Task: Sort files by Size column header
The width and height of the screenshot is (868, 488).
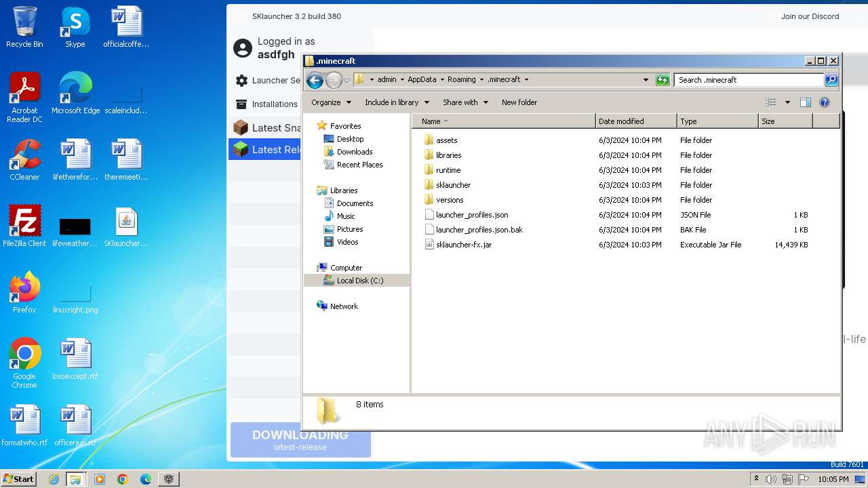Action: pyautogui.click(x=785, y=121)
